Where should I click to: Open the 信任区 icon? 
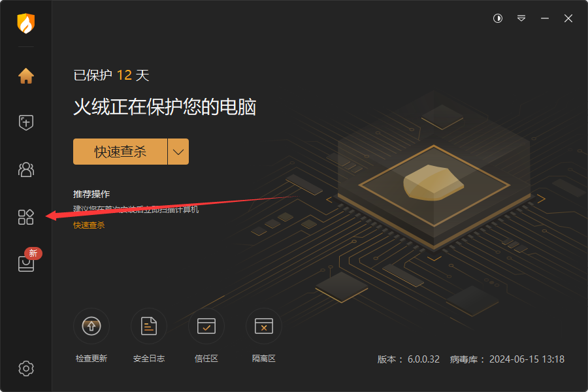pyautogui.click(x=206, y=326)
